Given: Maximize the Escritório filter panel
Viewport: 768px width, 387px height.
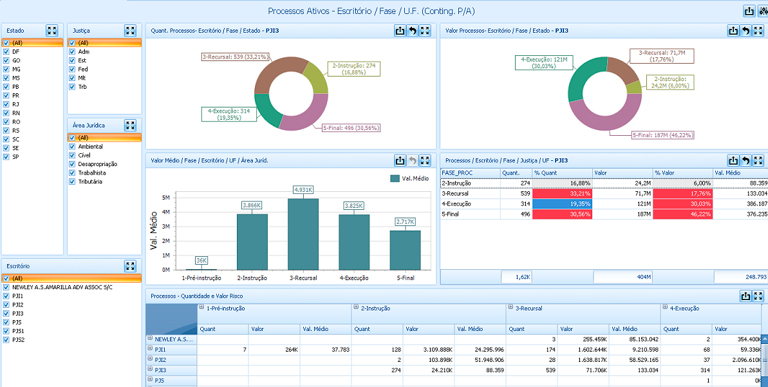Looking at the screenshot, I should tap(130, 266).
